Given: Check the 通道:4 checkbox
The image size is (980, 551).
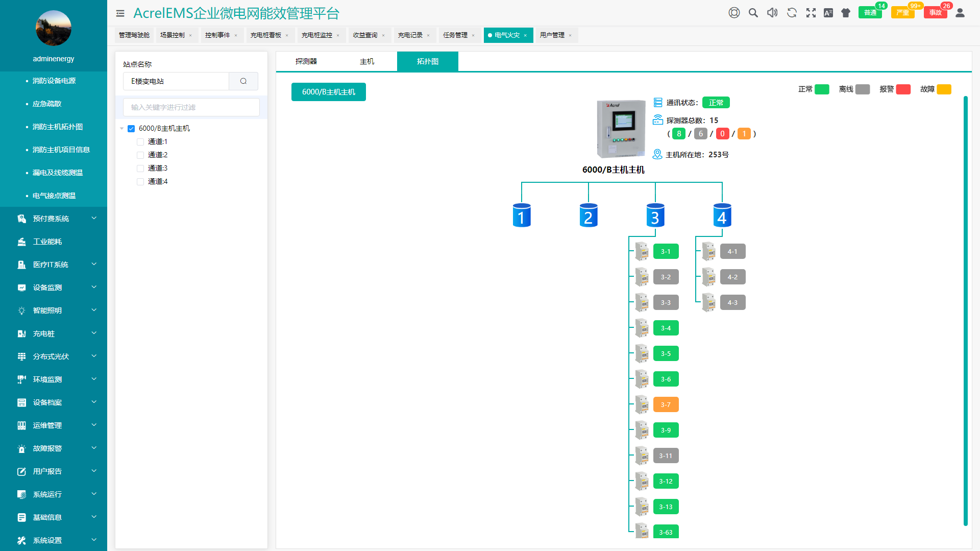Looking at the screenshot, I should (140, 182).
